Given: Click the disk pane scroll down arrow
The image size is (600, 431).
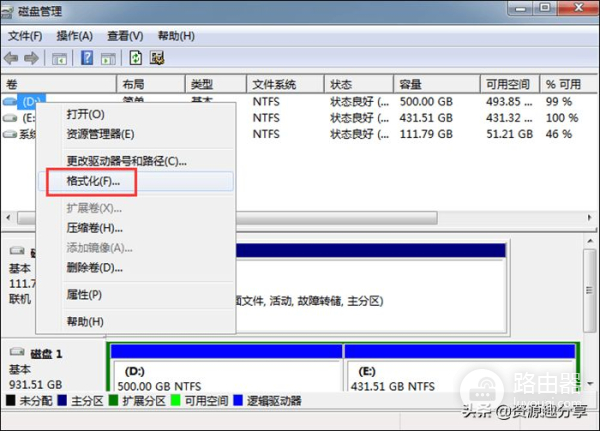Looking at the screenshot, I should tap(590, 384).
